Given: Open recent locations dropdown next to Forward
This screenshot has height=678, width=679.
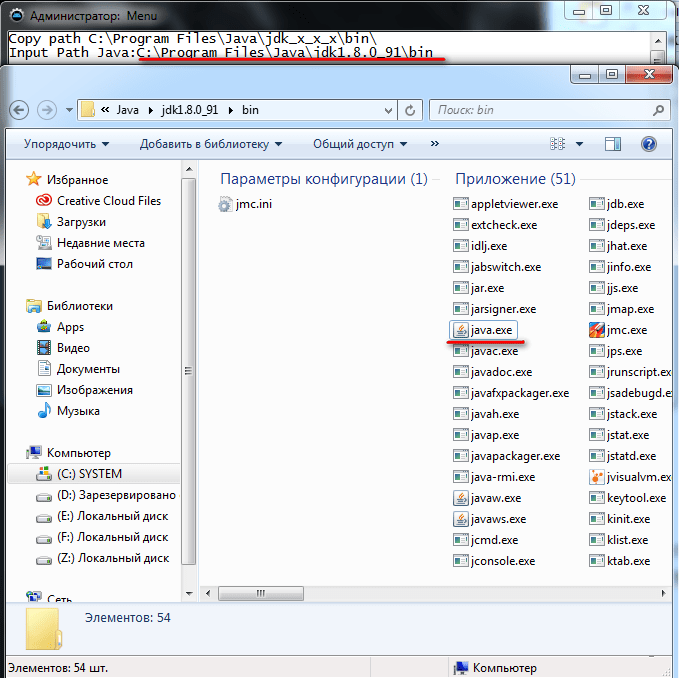Looking at the screenshot, I should (69, 110).
